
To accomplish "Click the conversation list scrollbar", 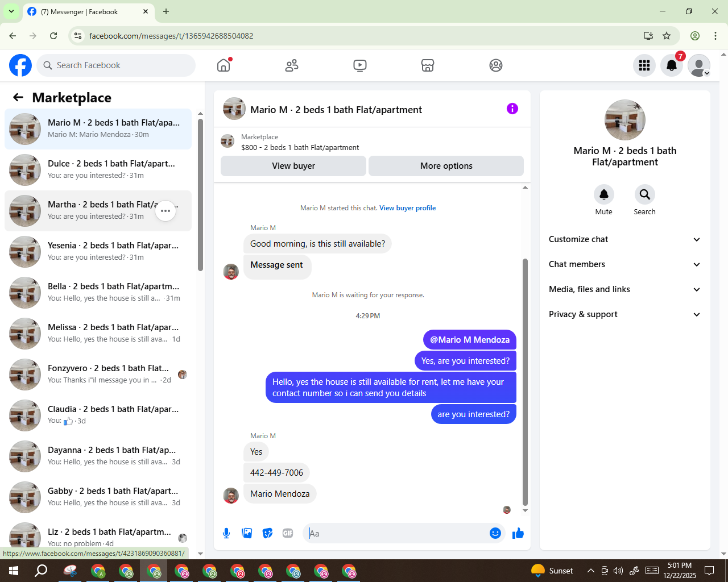I will point(200,195).
